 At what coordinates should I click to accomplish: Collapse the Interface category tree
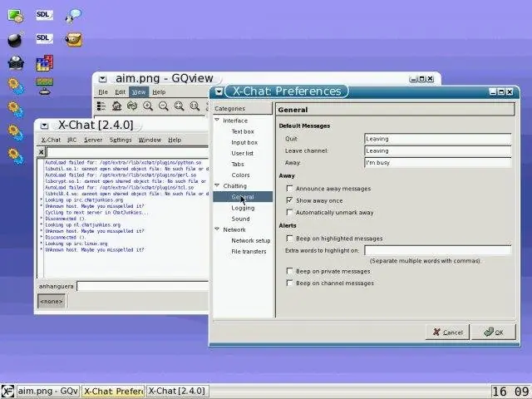[217, 120]
